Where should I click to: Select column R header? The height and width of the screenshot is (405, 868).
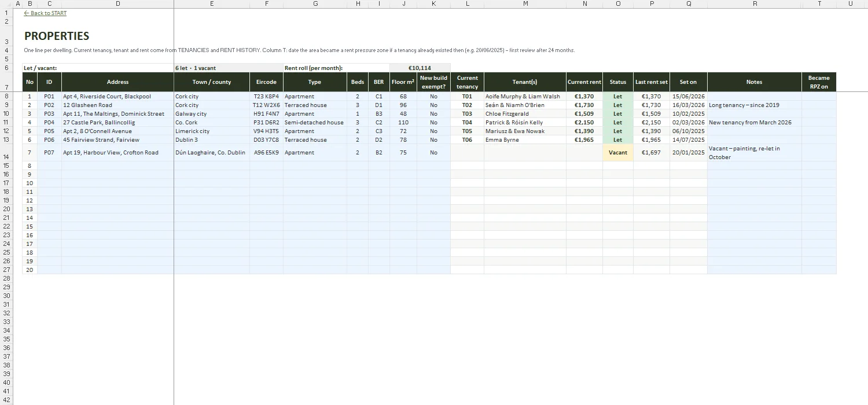point(755,3)
